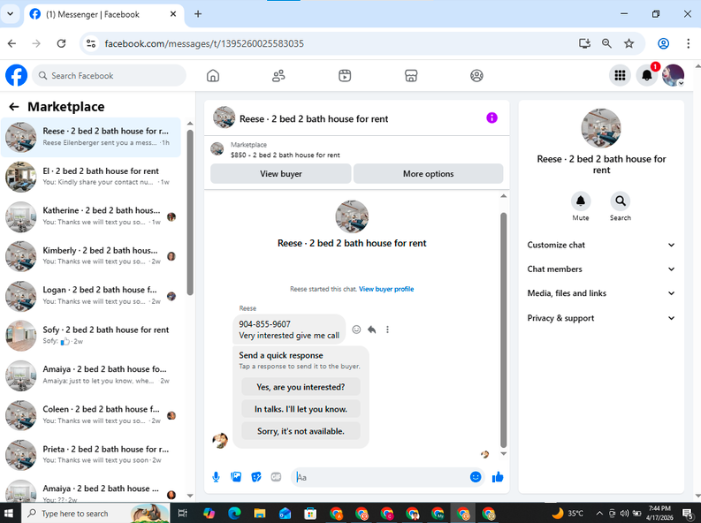Click the purple conversation information icon

tap(492, 118)
